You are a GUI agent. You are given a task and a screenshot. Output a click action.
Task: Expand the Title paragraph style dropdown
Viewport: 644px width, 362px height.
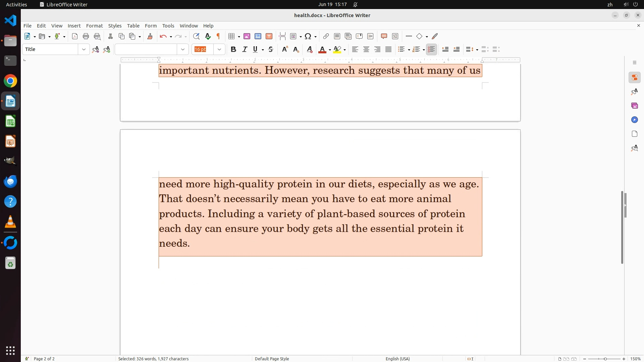tap(84, 49)
